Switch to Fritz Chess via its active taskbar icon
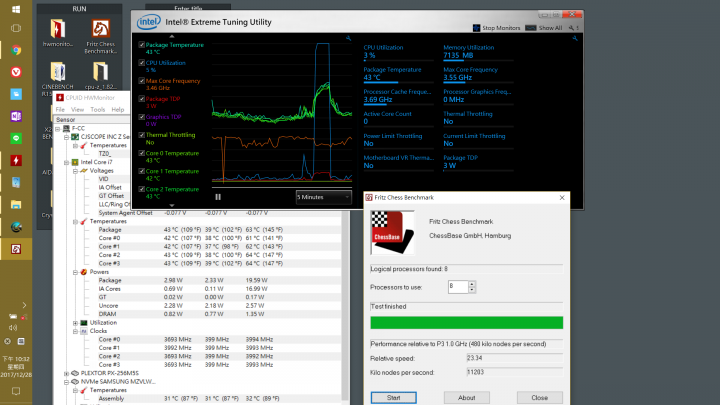This screenshot has width=720, height=405. (x=16, y=249)
